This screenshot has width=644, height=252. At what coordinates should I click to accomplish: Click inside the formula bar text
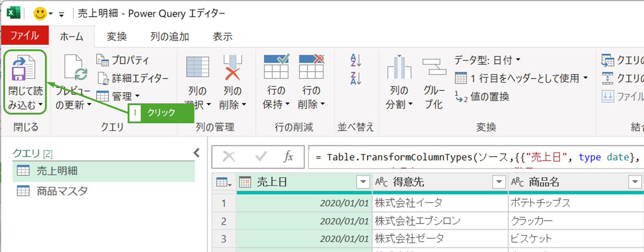click(471, 157)
